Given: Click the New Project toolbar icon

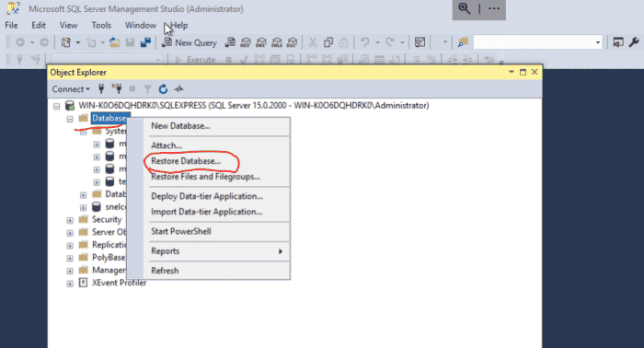Looking at the screenshot, I should coord(65,42).
